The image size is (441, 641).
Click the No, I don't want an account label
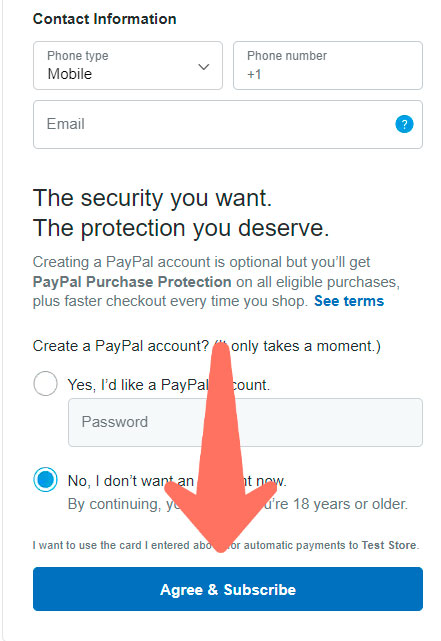pos(177,481)
